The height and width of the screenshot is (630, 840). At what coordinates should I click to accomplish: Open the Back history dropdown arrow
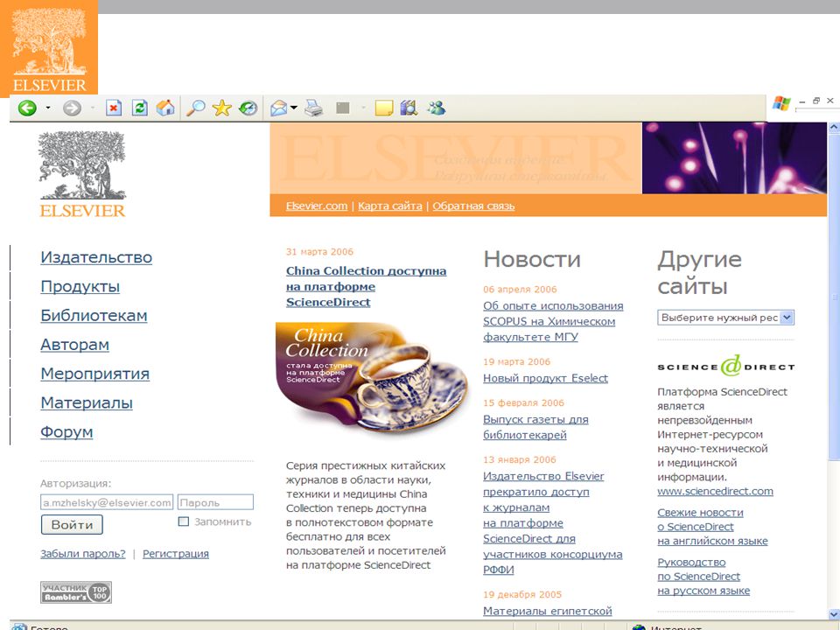(48, 108)
